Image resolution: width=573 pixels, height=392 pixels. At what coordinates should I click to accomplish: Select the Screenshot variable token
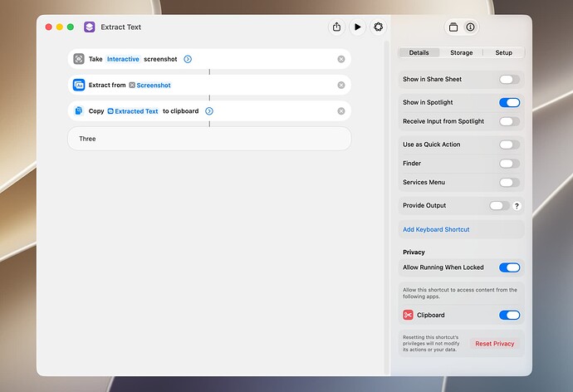click(149, 85)
